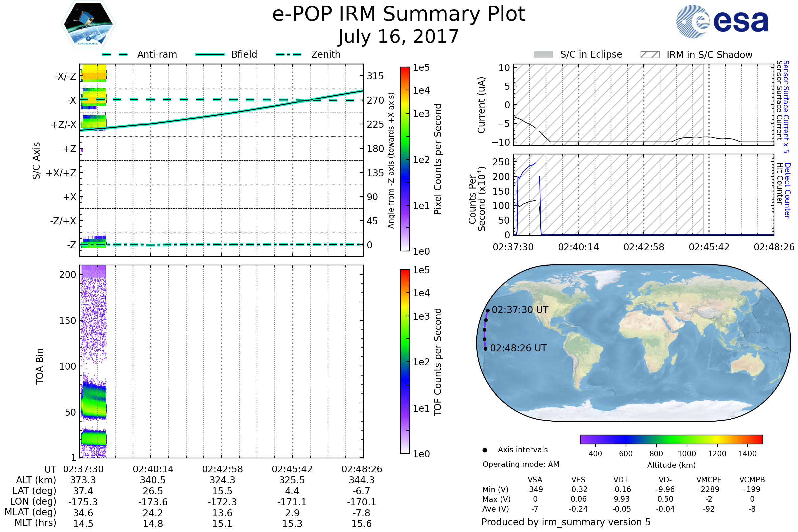Click the VMCPF voltage column header
Screen dimensions: 798x532
click(709, 480)
